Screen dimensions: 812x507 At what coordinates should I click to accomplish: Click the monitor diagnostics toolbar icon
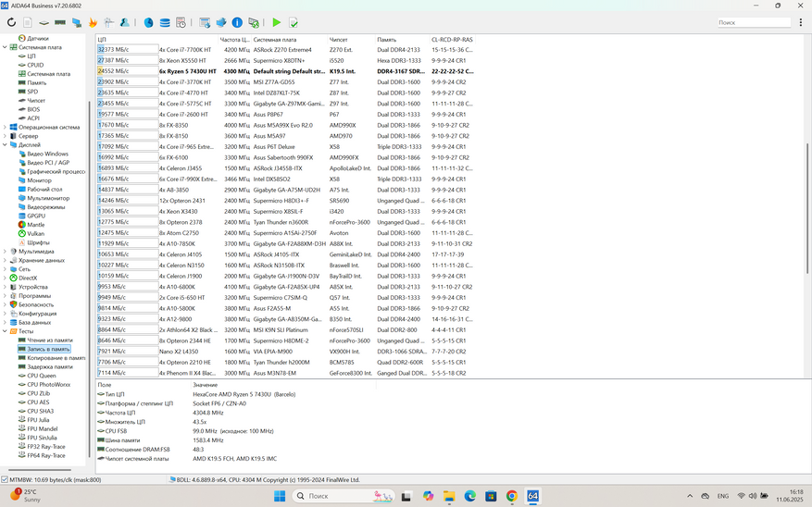tap(77, 22)
